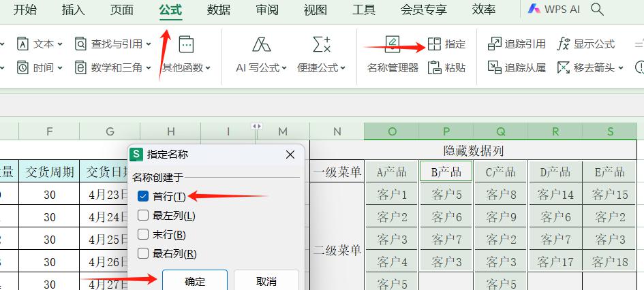Viewport: 644px width, 290px height.
Task: Check the 末行(B) checkbox
Action: pyautogui.click(x=143, y=235)
